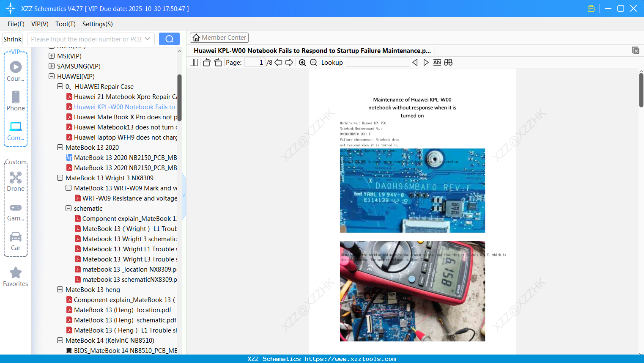Select Huawei KPL-W00 Notebook Fails tree item

[122, 107]
